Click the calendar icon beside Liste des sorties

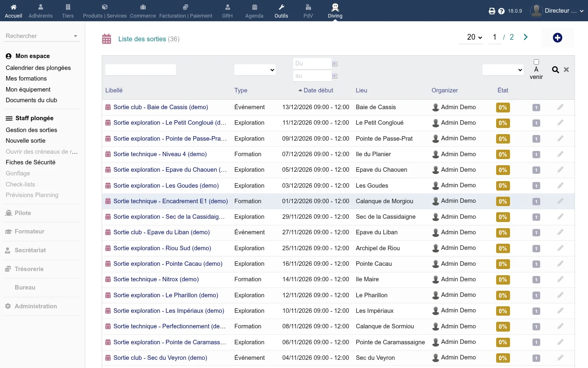(x=107, y=39)
